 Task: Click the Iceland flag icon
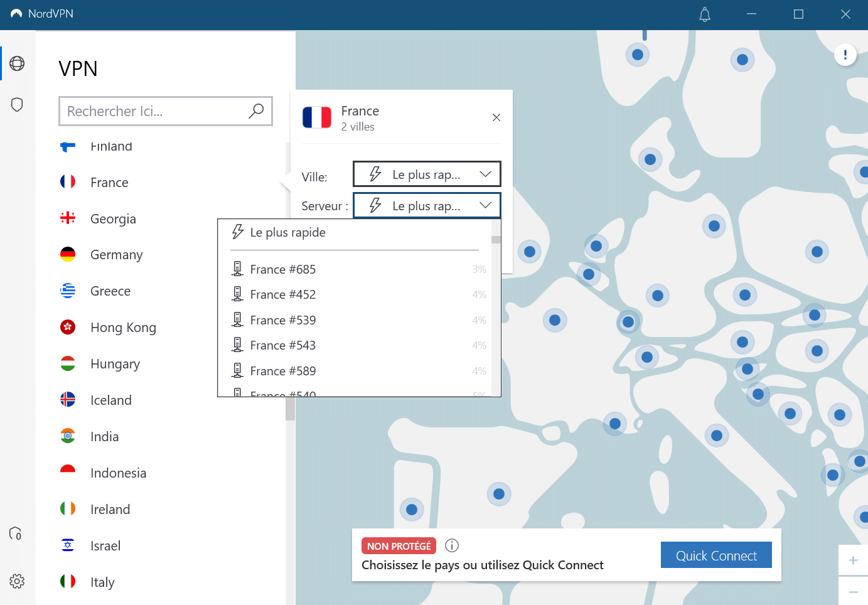pyautogui.click(x=68, y=399)
